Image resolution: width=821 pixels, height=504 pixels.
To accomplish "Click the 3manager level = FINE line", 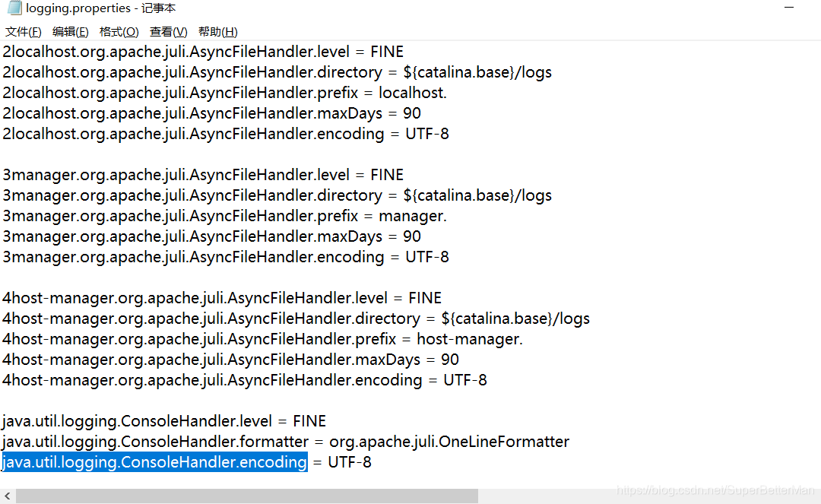I will click(203, 175).
